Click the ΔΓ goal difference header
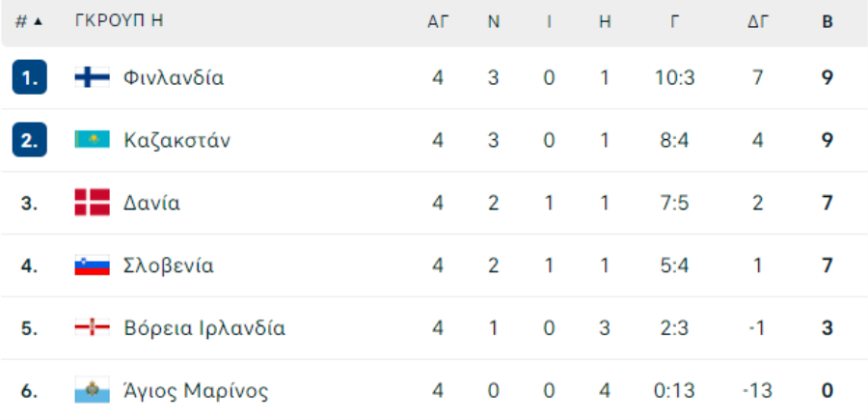868x420 pixels. click(757, 21)
